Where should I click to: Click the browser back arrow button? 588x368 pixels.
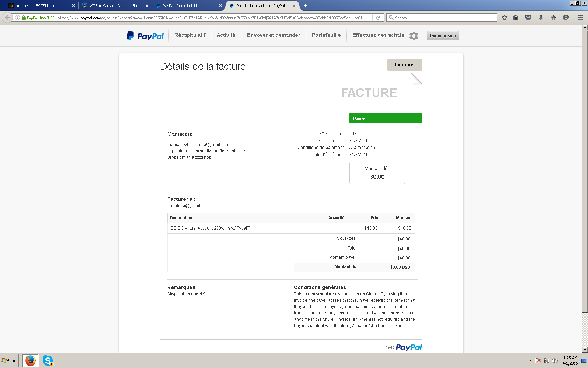pos(7,18)
